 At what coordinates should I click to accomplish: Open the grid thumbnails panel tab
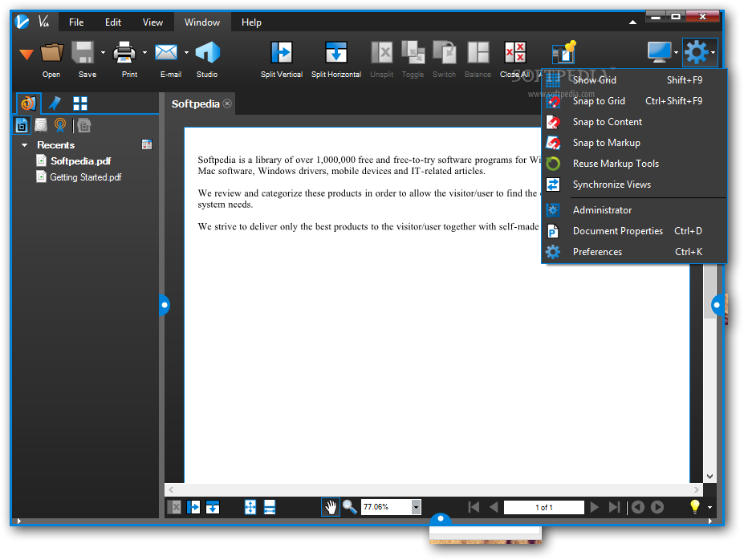coord(80,103)
